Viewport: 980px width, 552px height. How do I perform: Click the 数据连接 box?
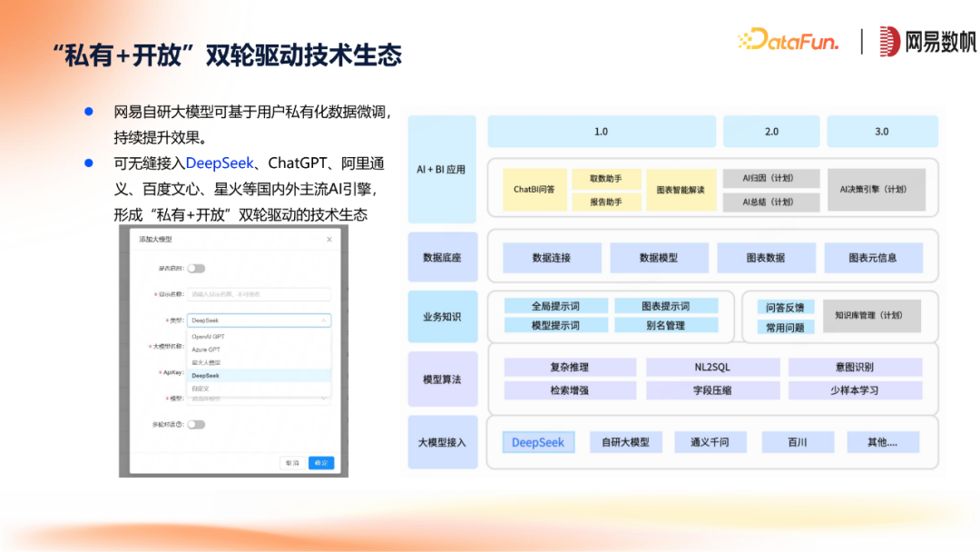(x=552, y=258)
